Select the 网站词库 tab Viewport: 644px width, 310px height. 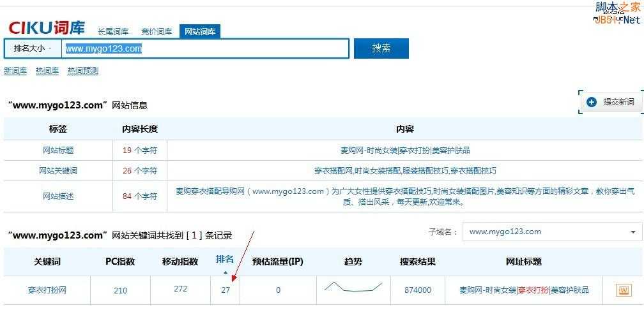pyautogui.click(x=200, y=32)
